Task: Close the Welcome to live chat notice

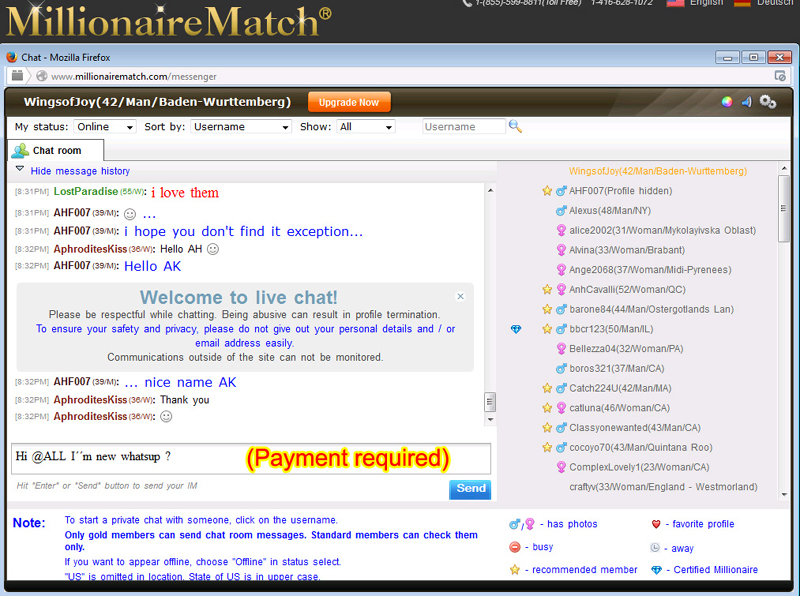Action: 460,296
